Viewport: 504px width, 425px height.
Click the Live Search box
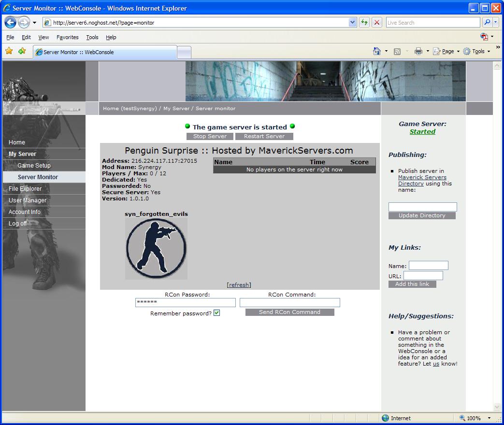[x=432, y=23]
